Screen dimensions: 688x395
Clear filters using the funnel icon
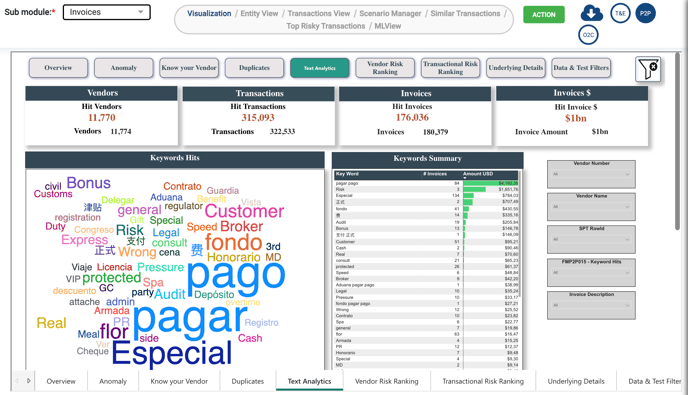coord(648,69)
